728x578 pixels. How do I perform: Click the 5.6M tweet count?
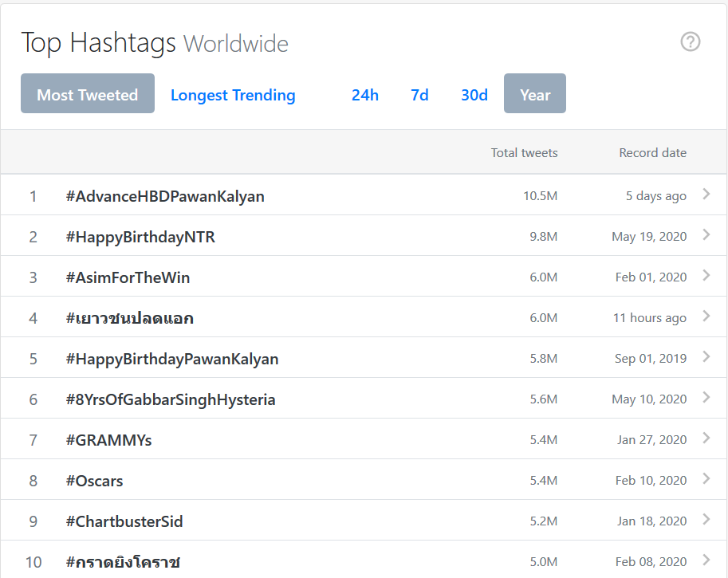pos(543,399)
